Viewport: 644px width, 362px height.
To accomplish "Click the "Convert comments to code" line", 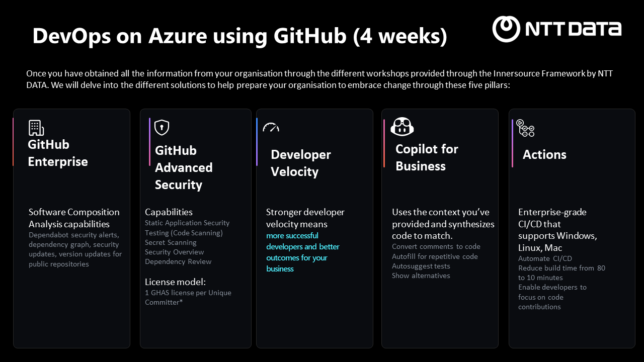I will 436,246.
